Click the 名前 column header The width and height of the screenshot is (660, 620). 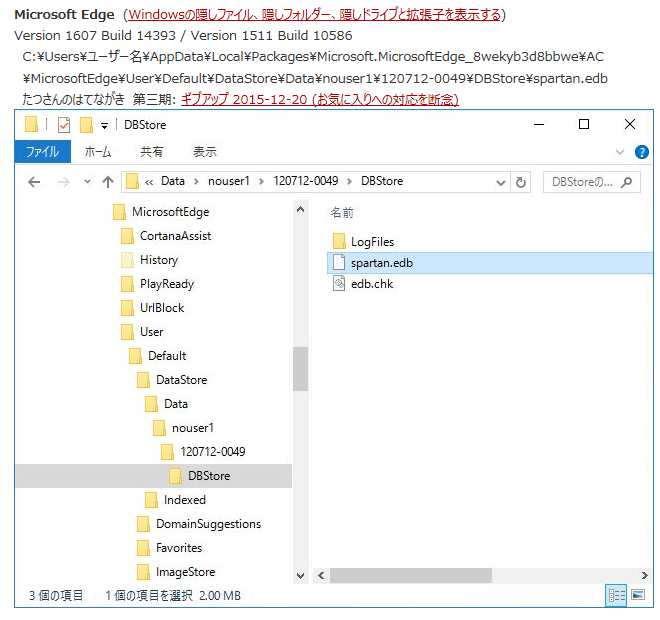coord(342,213)
